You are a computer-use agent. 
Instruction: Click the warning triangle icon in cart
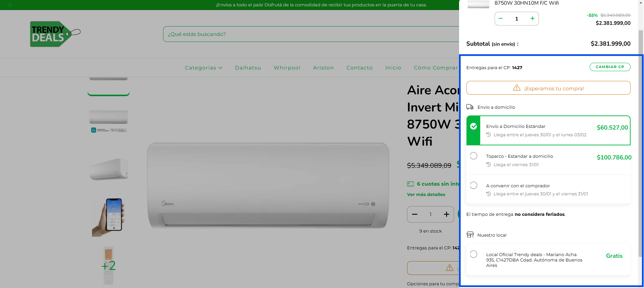click(x=517, y=88)
